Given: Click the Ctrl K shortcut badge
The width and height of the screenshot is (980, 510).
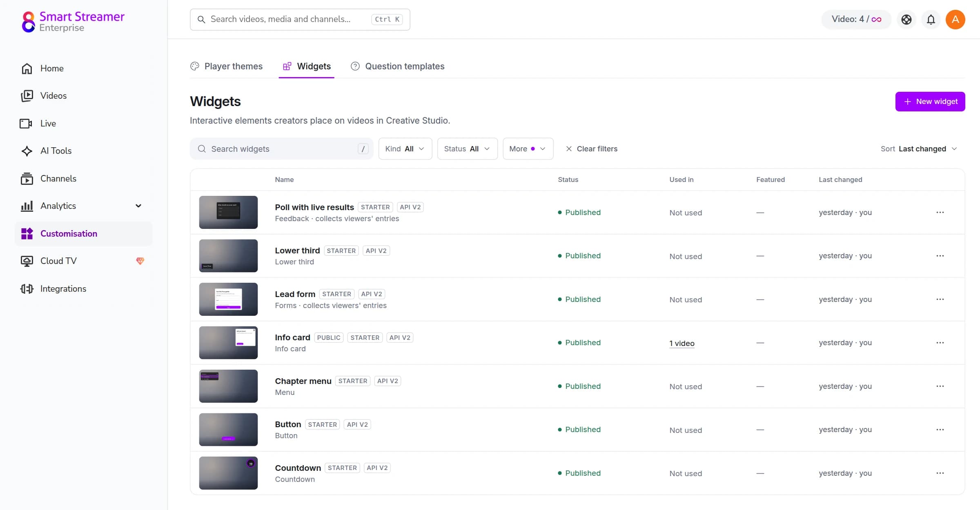Looking at the screenshot, I should pos(387,19).
